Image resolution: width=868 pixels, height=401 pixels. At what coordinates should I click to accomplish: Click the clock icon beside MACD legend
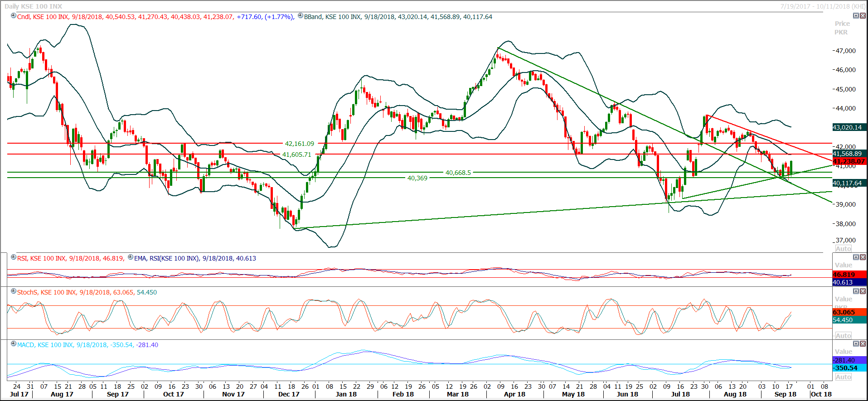coord(14,344)
